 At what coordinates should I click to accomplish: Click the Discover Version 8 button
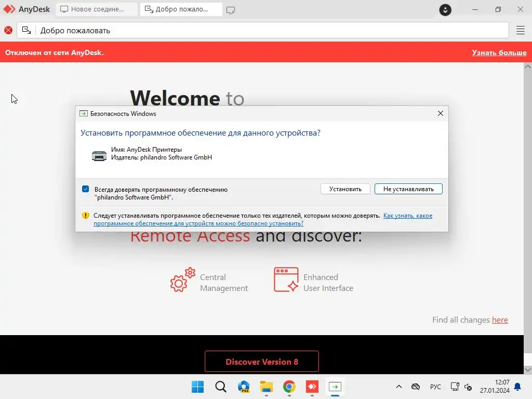point(262,362)
